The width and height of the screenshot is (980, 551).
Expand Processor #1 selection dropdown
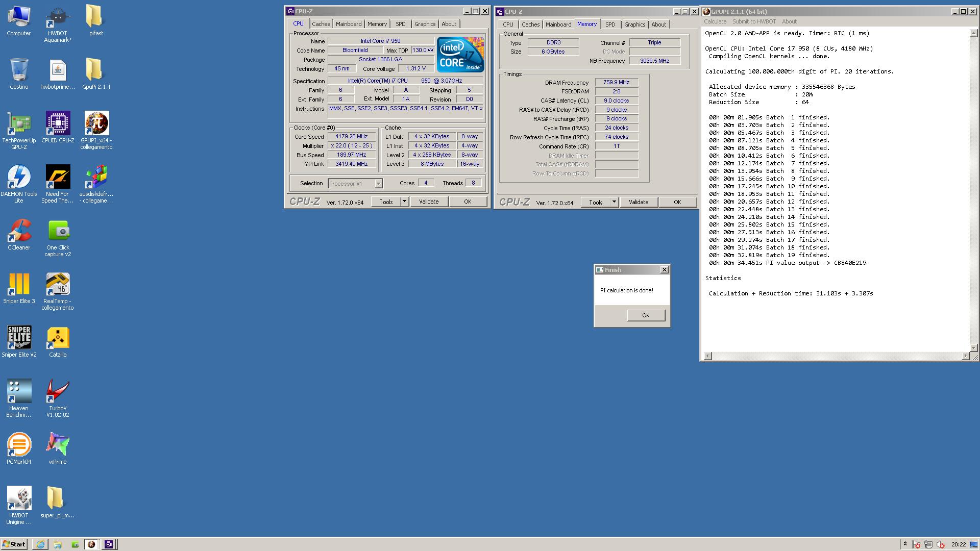click(x=378, y=184)
